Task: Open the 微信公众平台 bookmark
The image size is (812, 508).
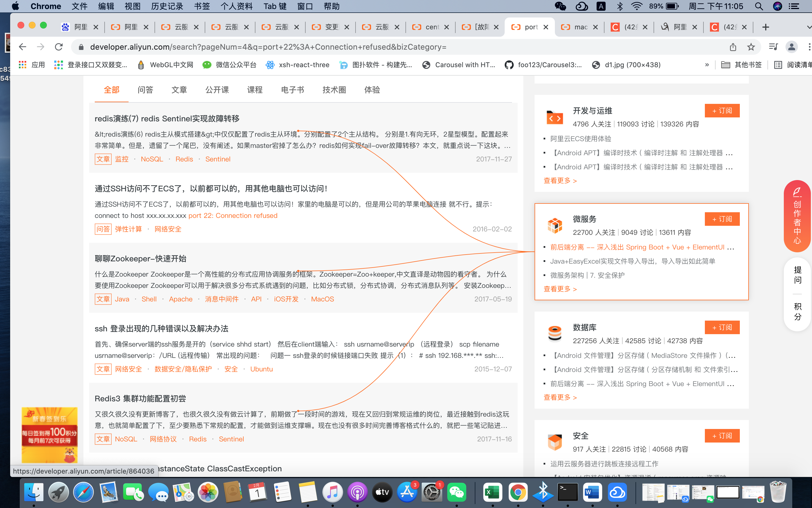Action: (x=230, y=65)
